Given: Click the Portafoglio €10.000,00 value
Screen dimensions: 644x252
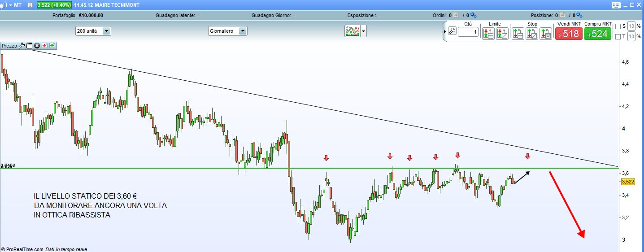Looking at the screenshot, I should 91,15.
